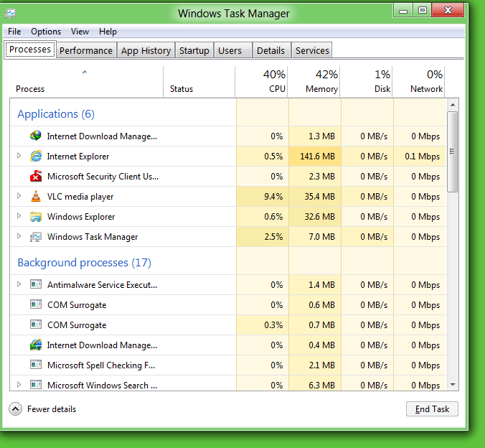Click the scrollbar up arrow
Screen dimensions: 485x448
453,105
